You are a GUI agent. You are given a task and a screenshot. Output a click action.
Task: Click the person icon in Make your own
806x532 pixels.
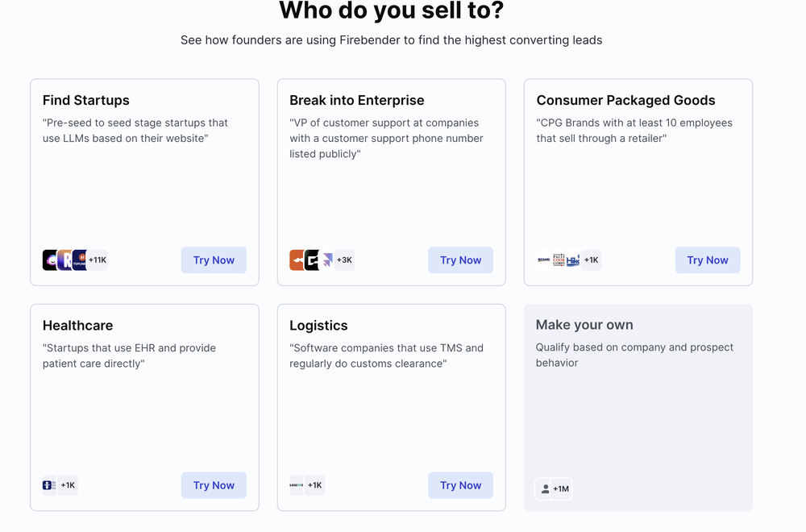pos(545,489)
